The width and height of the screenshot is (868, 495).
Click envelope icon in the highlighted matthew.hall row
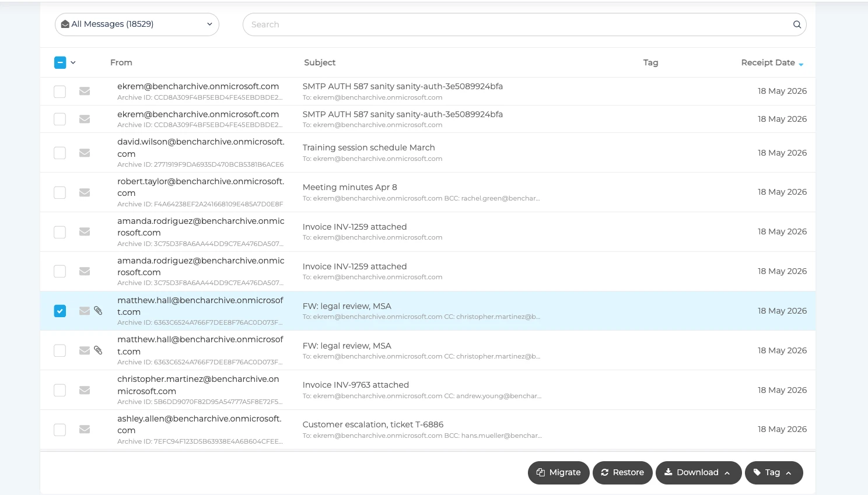[x=85, y=311]
